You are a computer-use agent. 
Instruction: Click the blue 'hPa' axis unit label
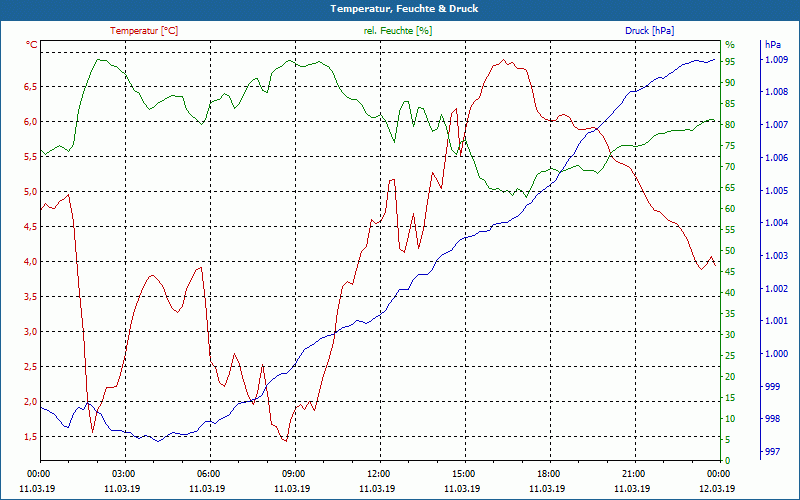pyautogui.click(x=772, y=44)
